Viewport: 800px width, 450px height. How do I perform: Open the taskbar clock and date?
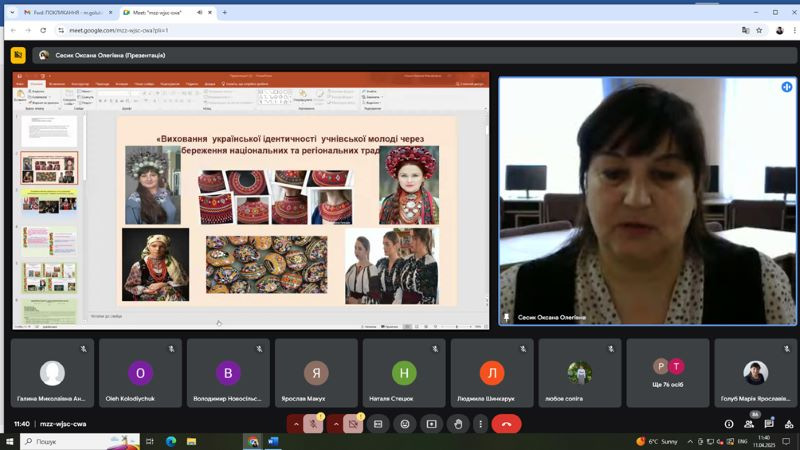point(764,441)
